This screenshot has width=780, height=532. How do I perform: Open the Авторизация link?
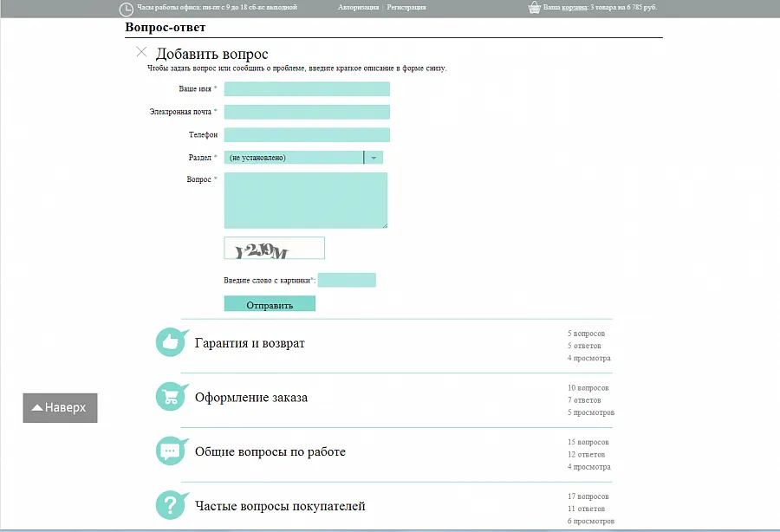tap(358, 7)
